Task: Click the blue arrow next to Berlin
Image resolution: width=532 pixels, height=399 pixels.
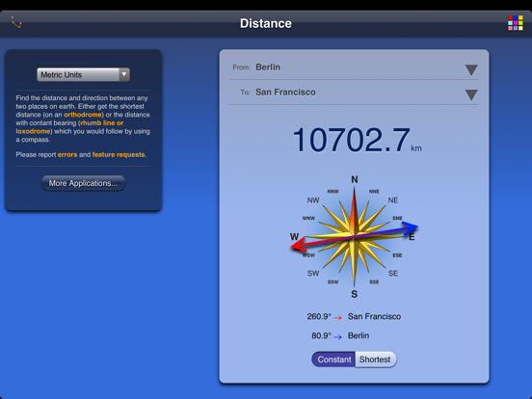Action: coord(337,337)
